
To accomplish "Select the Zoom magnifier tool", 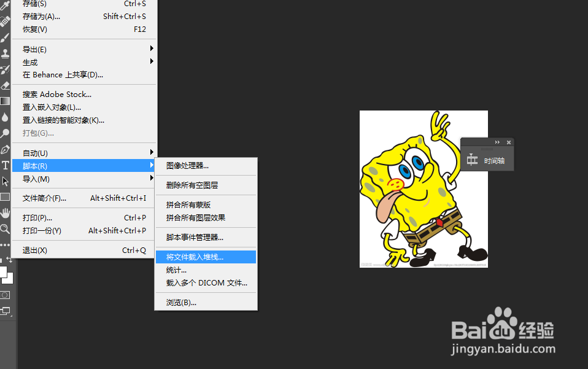I will click(x=5, y=229).
